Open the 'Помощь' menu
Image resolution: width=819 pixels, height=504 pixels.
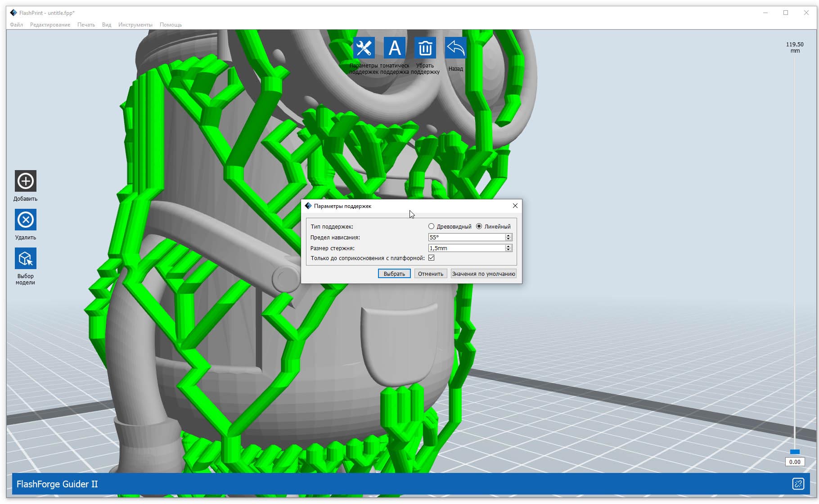coord(171,25)
